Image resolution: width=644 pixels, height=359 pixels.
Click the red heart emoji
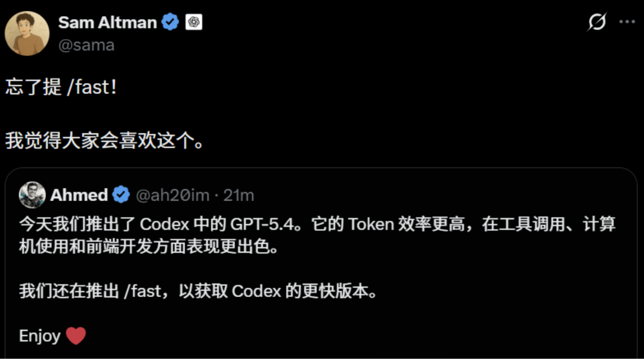76,336
